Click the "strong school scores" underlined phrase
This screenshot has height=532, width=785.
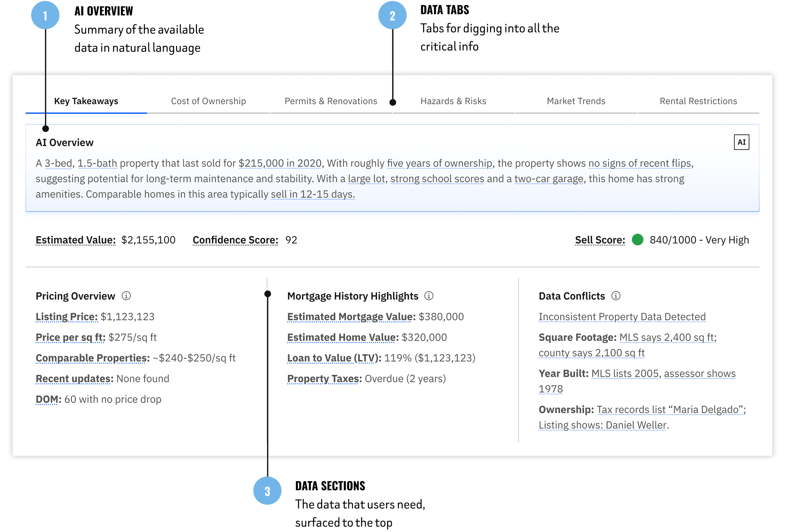(x=437, y=179)
